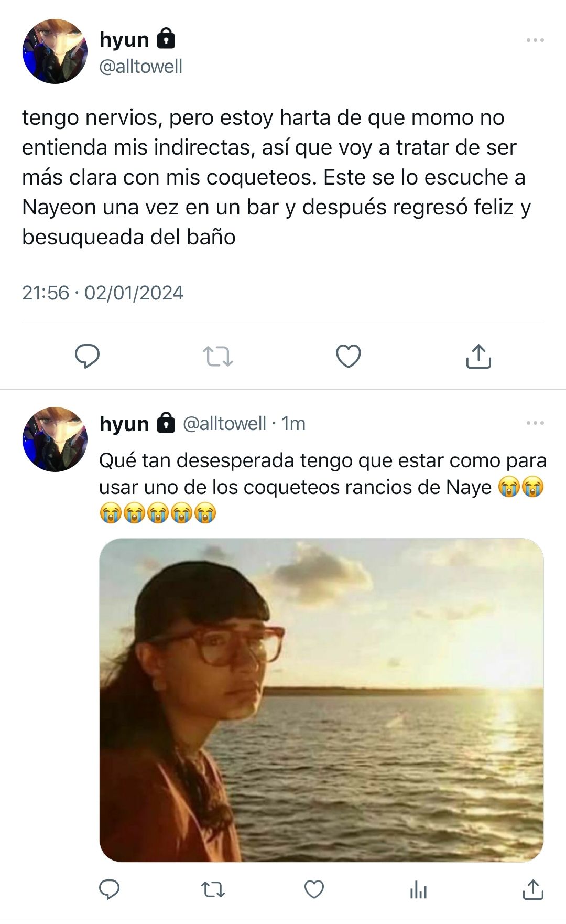Open the three-dot menu on reply tweet
The image size is (566, 924).
point(535,423)
